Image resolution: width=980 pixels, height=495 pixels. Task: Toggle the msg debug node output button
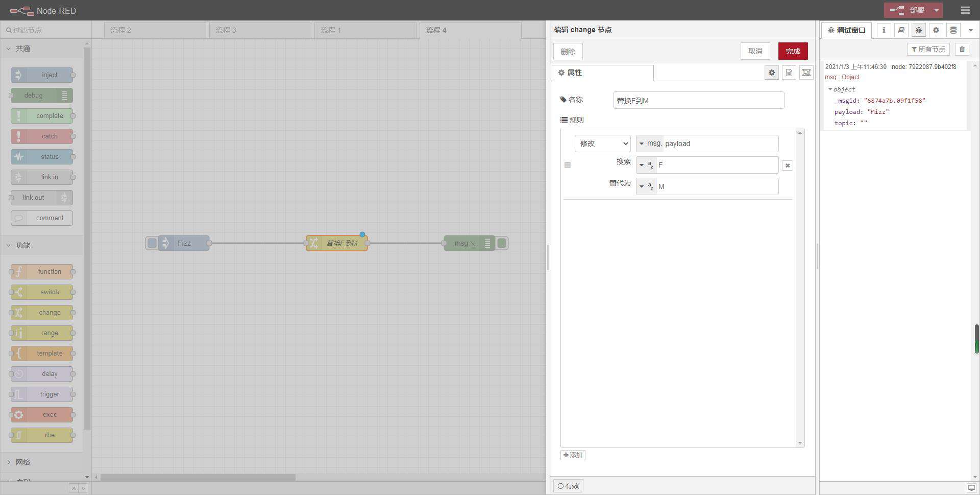(502, 243)
